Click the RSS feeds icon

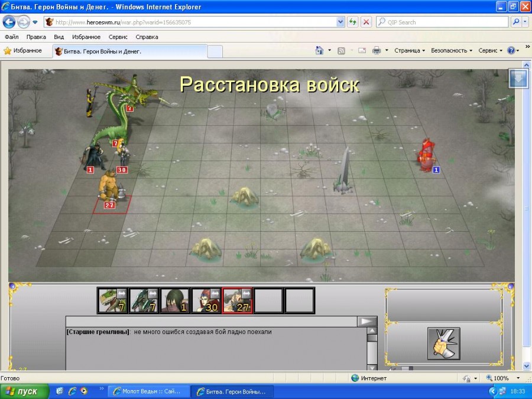pyautogui.click(x=341, y=51)
